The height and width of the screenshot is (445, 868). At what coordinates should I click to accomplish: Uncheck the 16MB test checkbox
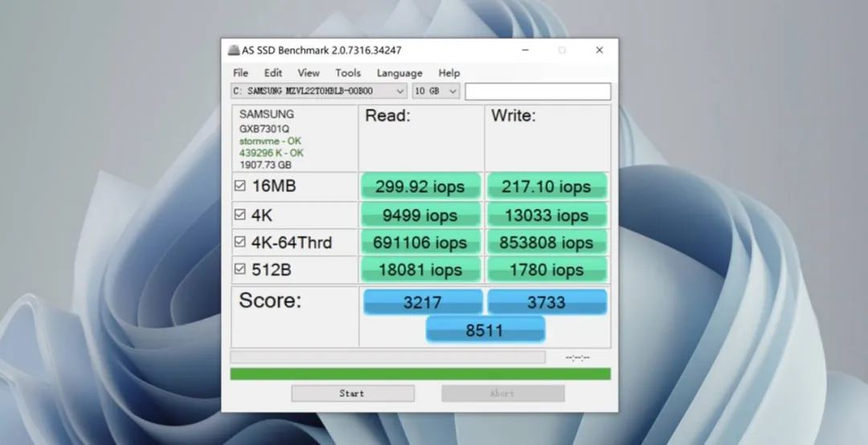(x=240, y=186)
